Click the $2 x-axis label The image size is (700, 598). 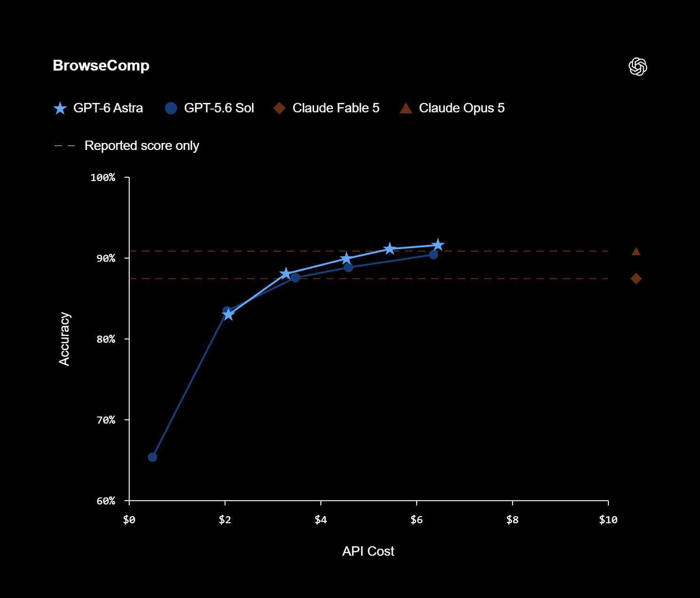(225, 519)
